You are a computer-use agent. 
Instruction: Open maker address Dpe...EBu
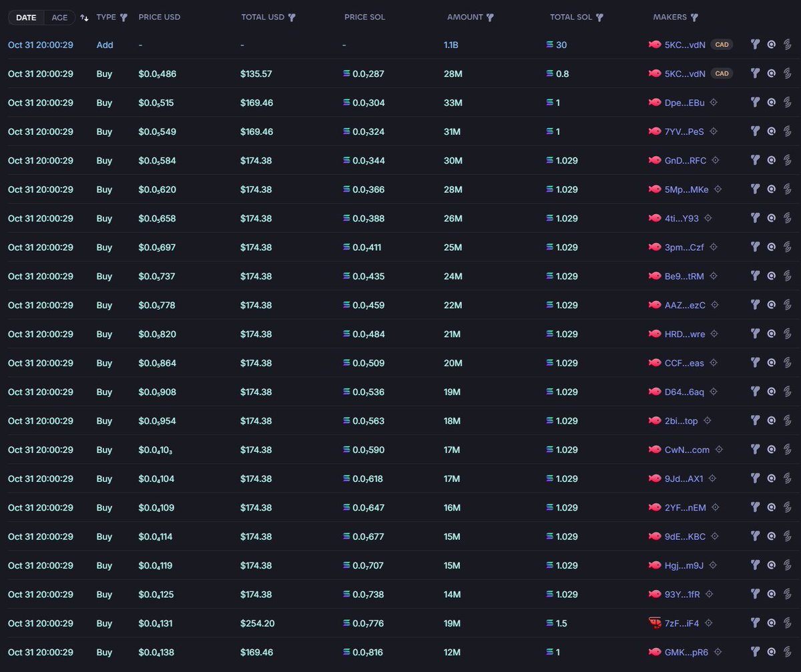point(685,103)
